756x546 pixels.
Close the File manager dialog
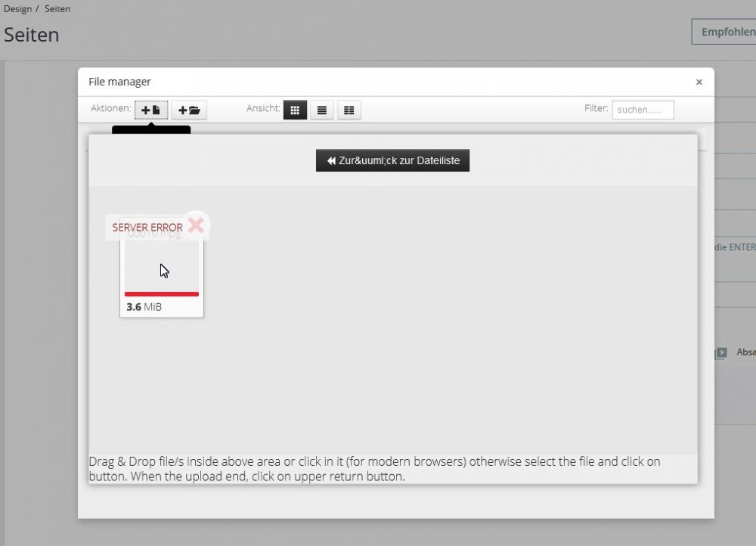coord(699,82)
